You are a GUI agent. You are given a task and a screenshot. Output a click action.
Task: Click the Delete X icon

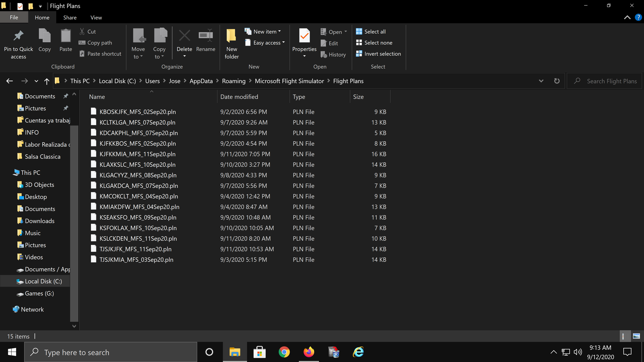click(x=184, y=36)
